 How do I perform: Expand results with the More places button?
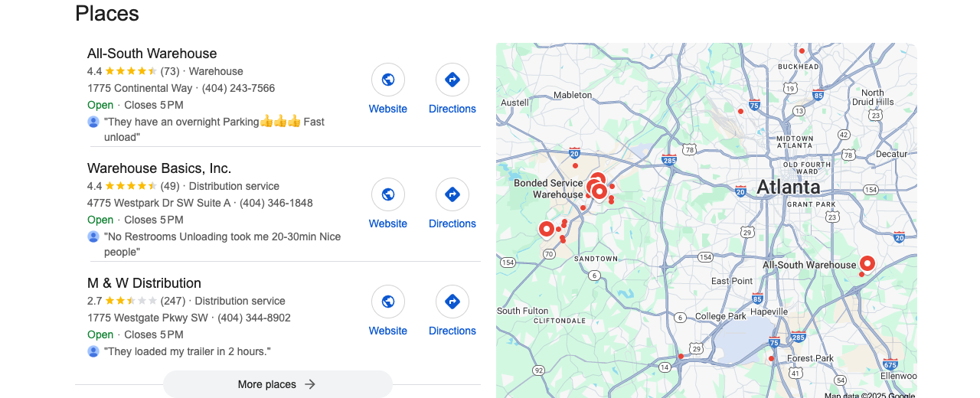[278, 384]
